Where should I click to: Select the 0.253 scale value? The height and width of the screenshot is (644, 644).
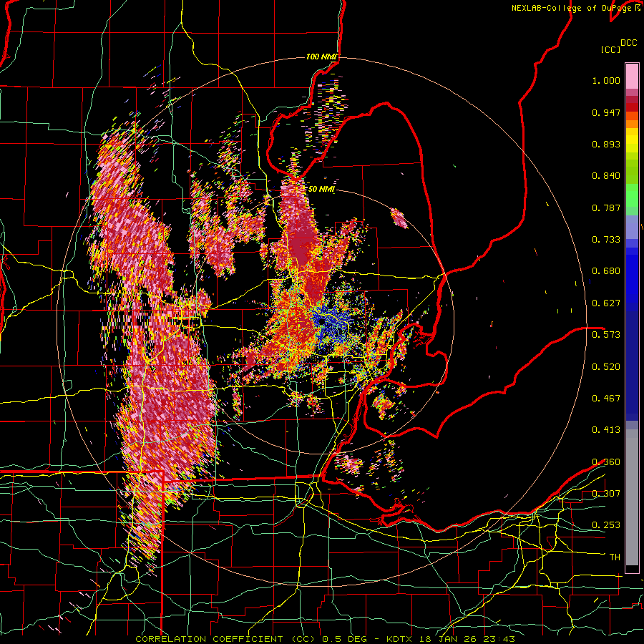606,525
